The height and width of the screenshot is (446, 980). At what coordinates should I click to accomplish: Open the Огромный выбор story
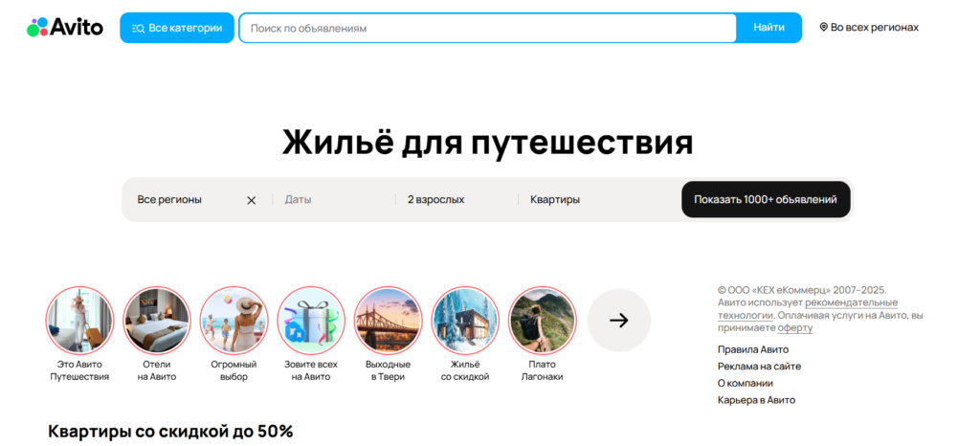pos(234,334)
